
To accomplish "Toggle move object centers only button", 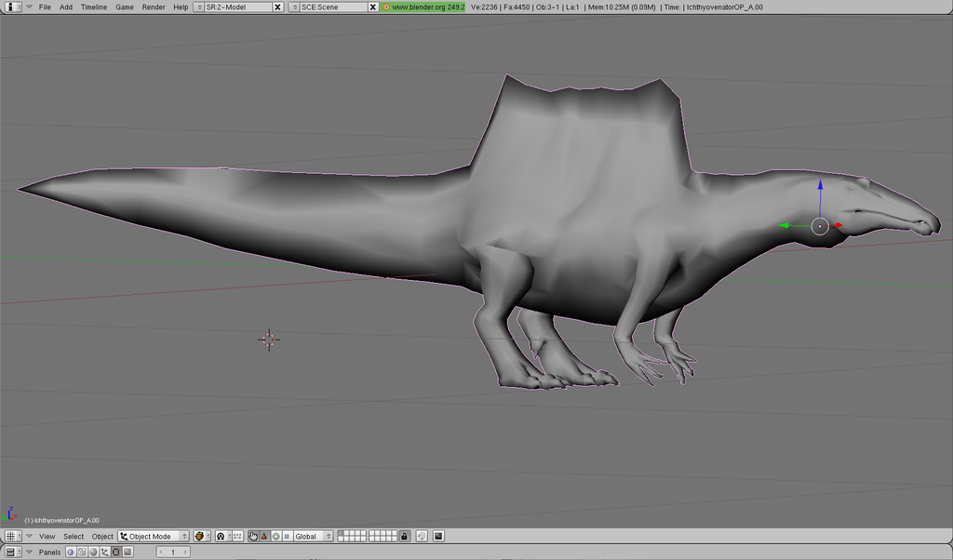I will pos(236,537).
